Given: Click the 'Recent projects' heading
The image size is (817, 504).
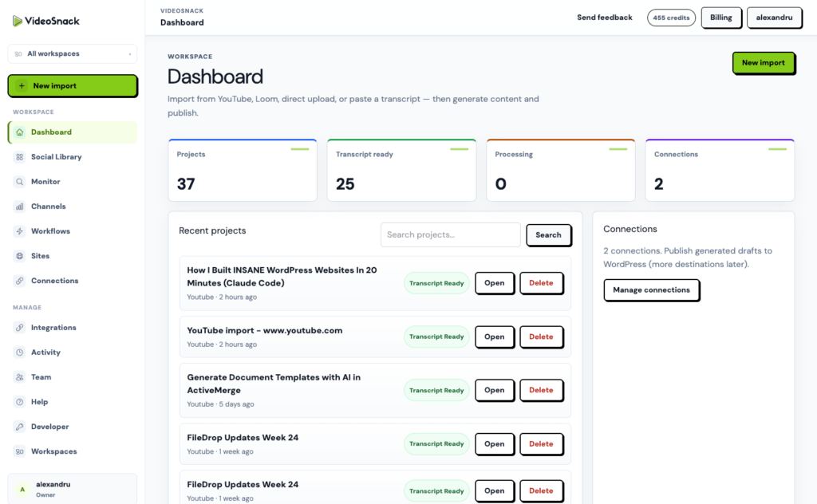Looking at the screenshot, I should [x=212, y=230].
